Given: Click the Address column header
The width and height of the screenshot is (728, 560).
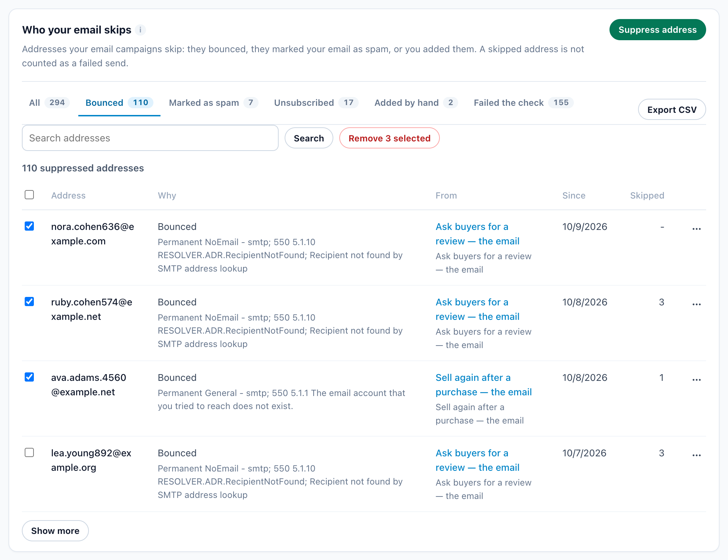Looking at the screenshot, I should coord(68,195).
